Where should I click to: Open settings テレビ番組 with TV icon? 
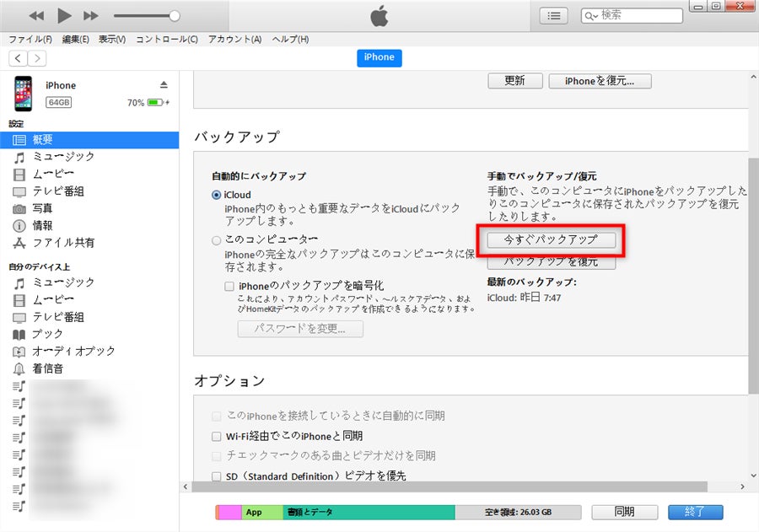pyautogui.click(x=48, y=191)
